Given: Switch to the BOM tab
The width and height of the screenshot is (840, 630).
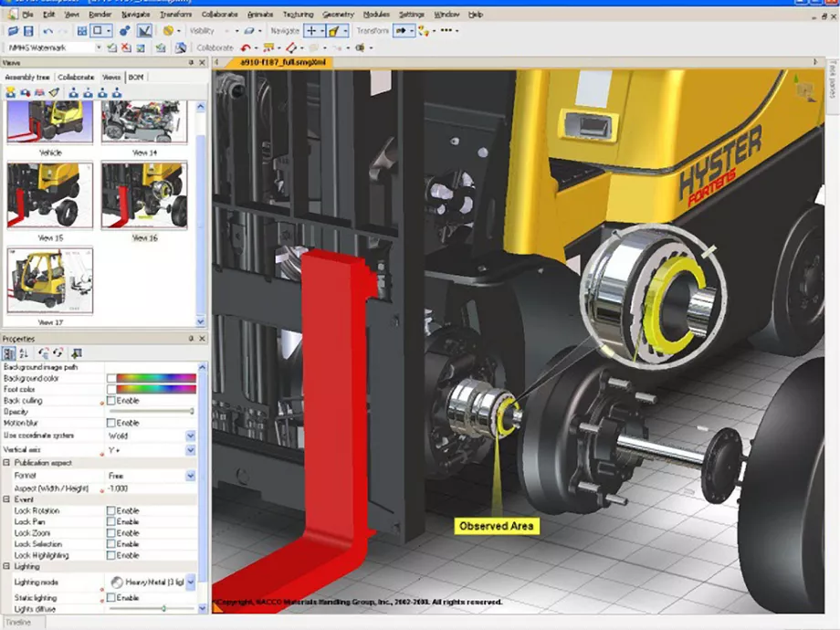Looking at the screenshot, I should (x=136, y=77).
